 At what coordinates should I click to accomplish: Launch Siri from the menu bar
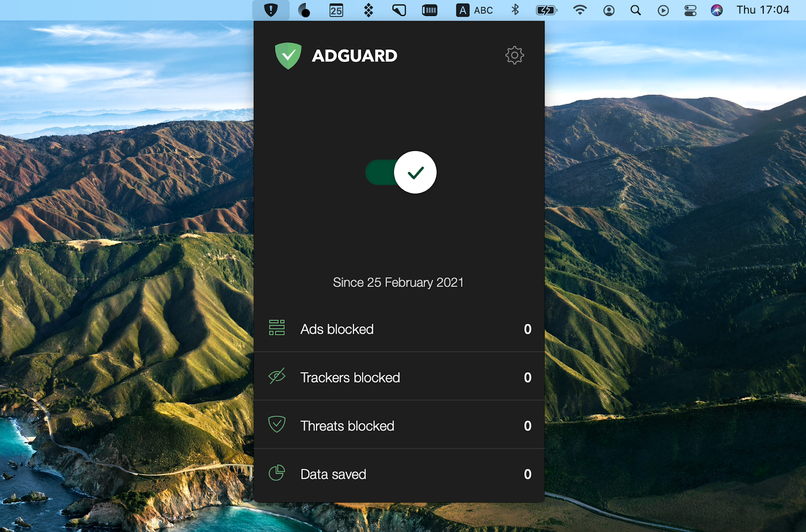pos(716,10)
